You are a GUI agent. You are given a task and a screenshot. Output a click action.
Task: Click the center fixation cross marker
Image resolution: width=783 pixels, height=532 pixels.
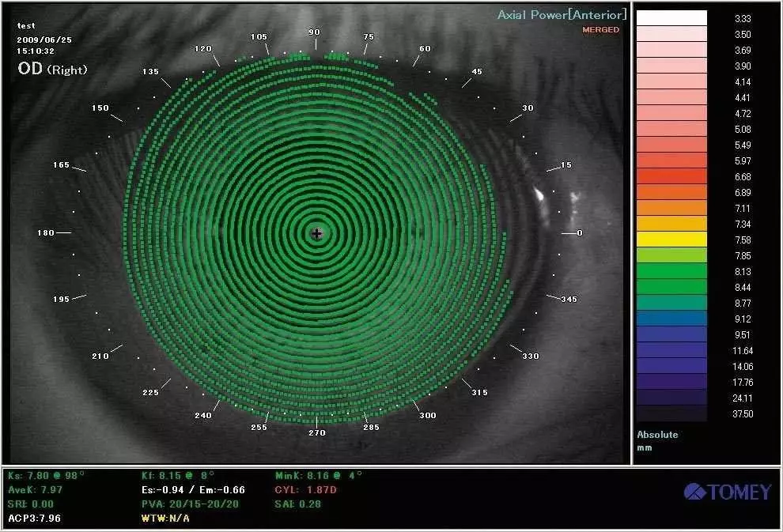tap(316, 233)
